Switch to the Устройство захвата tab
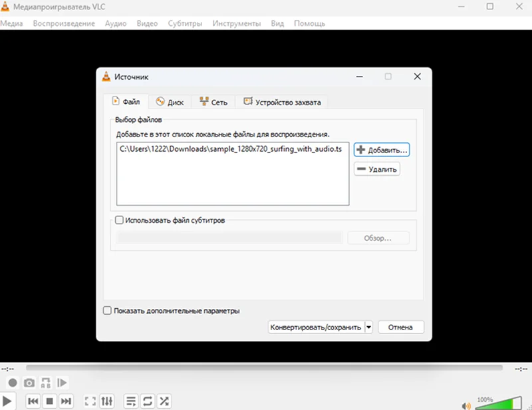This screenshot has width=532, height=410. [x=281, y=102]
